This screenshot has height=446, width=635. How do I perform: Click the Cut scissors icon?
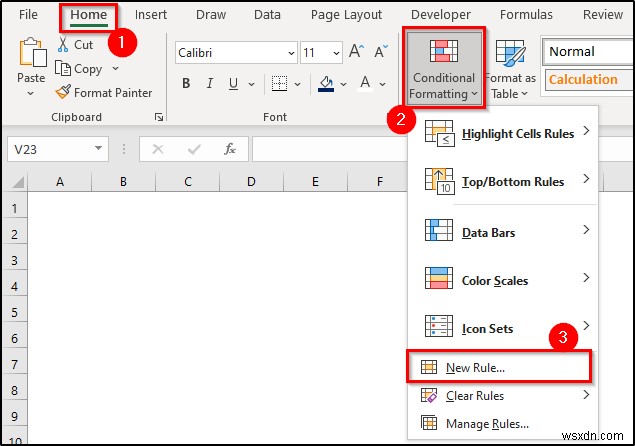point(63,45)
